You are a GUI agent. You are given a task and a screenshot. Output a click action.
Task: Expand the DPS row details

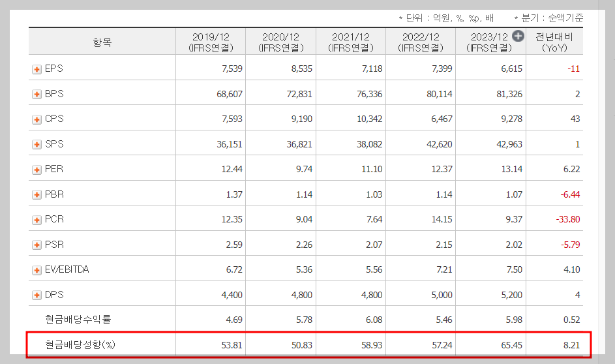pyautogui.click(x=37, y=296)
